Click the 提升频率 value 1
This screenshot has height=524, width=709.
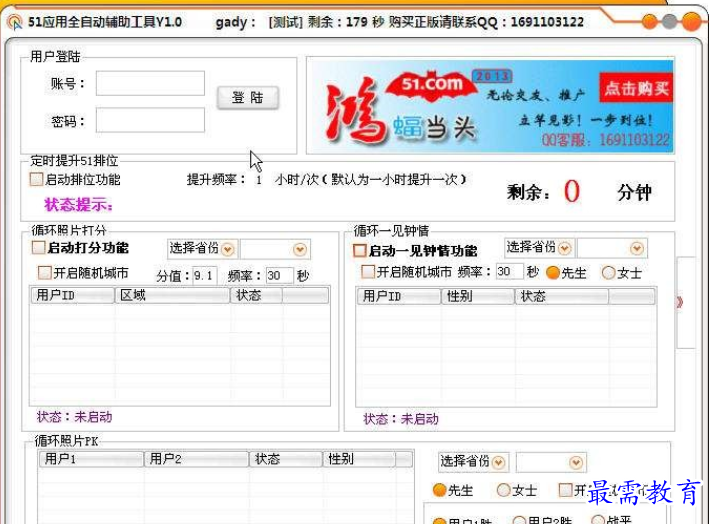pos(259,180)
